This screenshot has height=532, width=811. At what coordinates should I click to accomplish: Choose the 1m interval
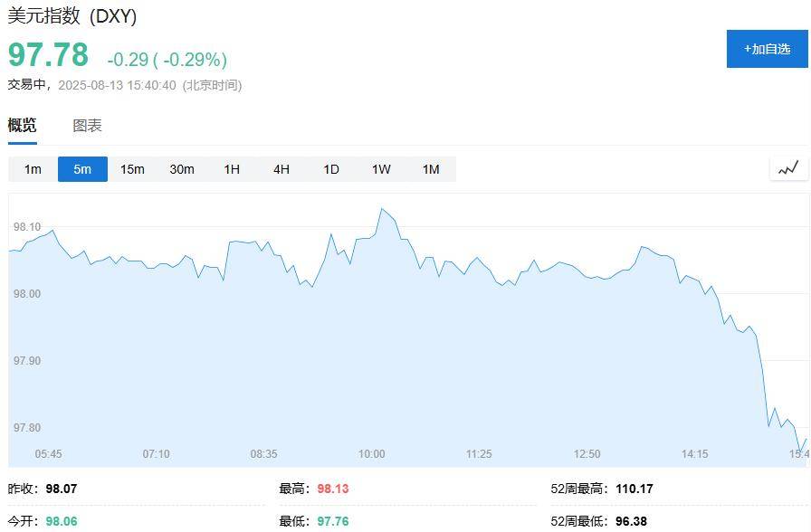click(x=33, y=169)
